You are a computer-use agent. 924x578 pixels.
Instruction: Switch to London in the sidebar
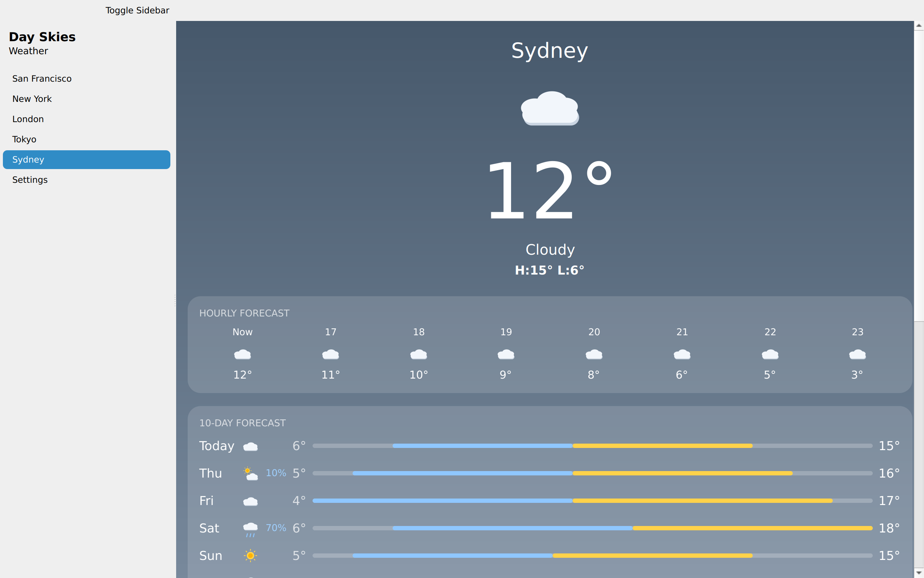tap(87, 119)
